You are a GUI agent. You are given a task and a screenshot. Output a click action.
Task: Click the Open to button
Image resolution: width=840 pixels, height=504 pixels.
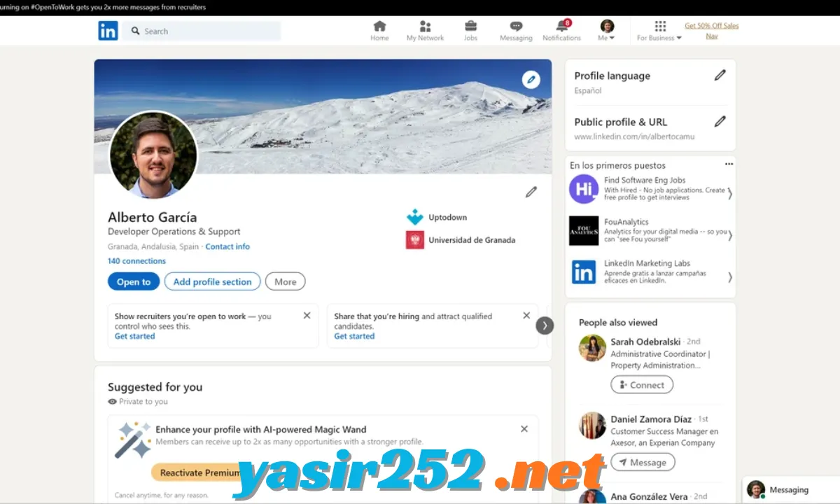point(134,281)
